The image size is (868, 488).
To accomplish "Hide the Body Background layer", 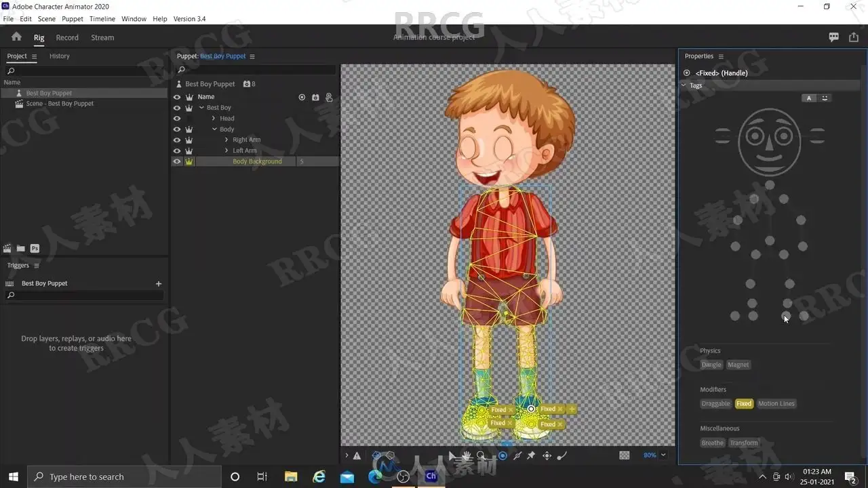I will click(x=177, y=161).
